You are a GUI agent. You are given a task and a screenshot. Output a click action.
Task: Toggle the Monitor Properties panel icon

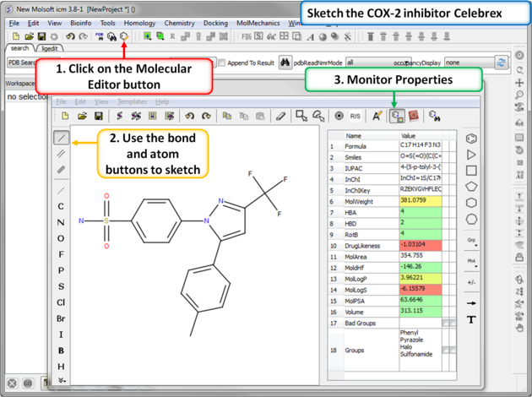[396, 116]
